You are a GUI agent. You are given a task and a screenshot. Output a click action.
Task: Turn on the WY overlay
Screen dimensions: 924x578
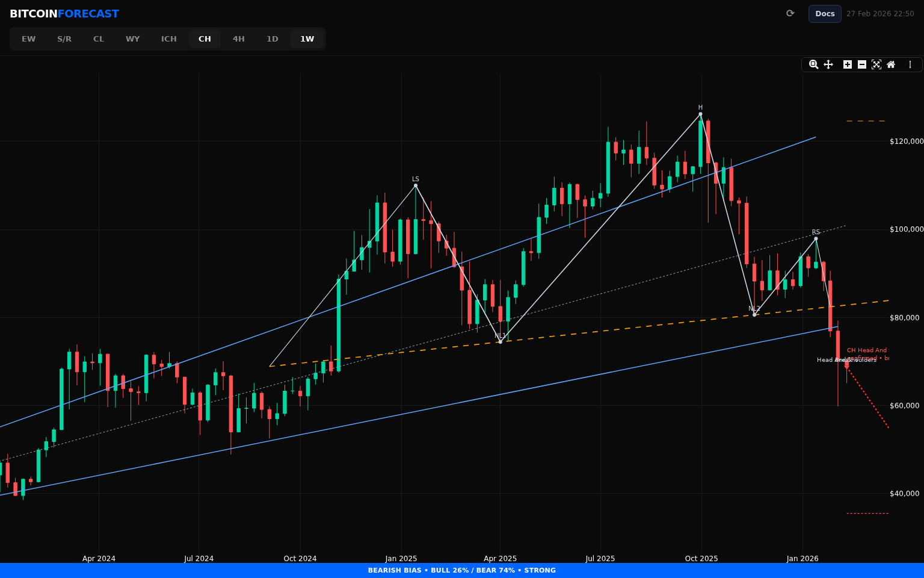(133, 39)
